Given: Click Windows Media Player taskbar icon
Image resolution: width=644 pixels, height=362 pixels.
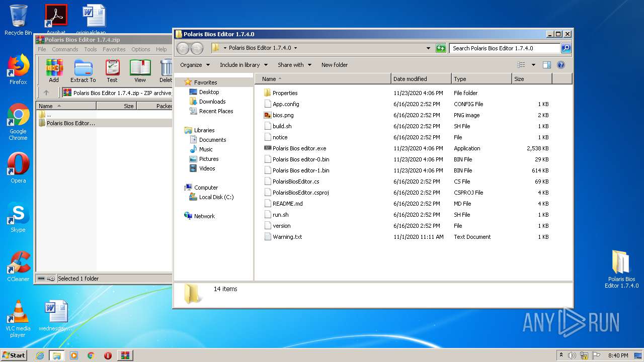Looking at the screenshot, I should point(74,355).
